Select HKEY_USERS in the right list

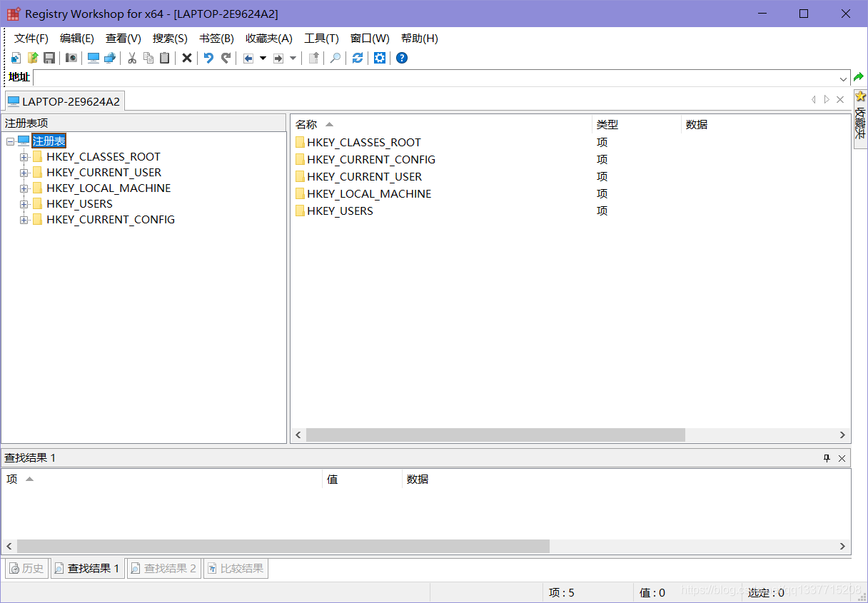(340, 211)
